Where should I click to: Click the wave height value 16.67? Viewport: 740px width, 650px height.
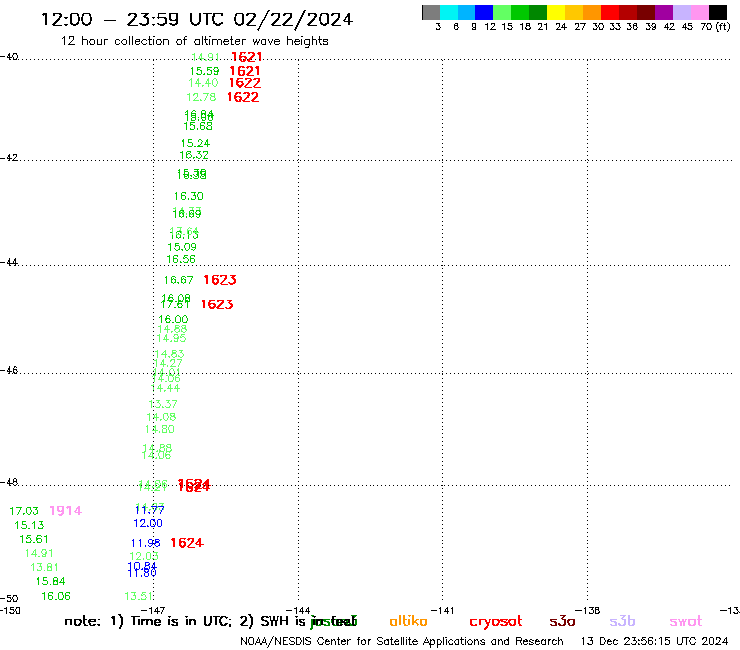(178, 280)
